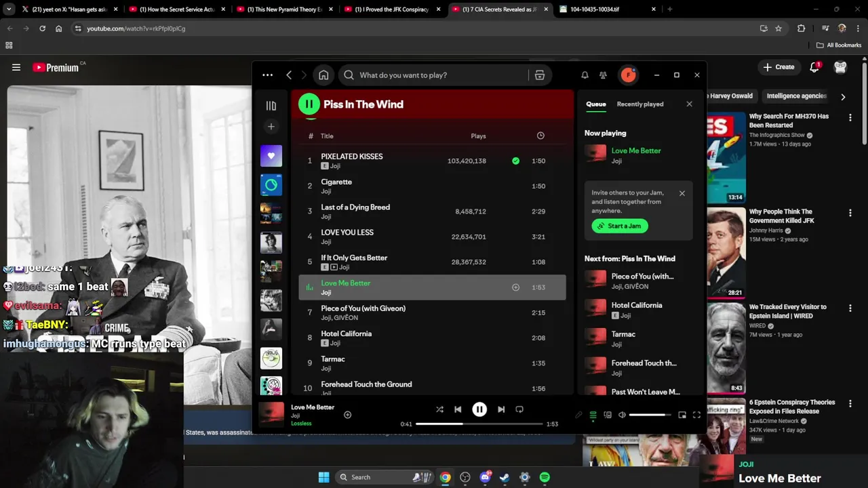Open the Queue icon in player bar

(593, 415)
